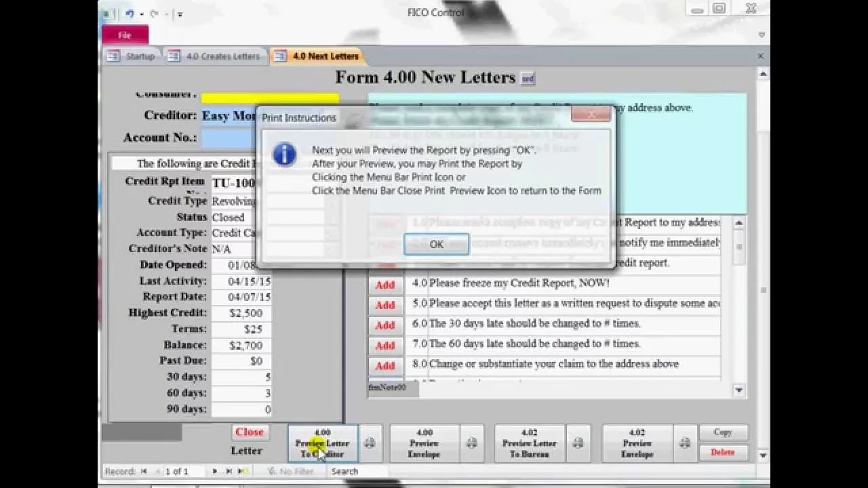Print letter to bureau via printer icon
The height and width of the screenshot is (488, 868).
click(578, 443)
